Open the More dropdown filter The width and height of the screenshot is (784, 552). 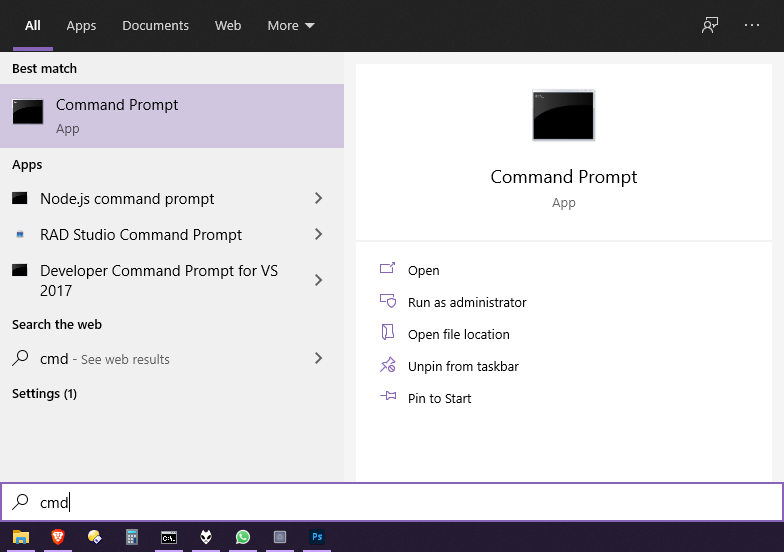point(291,26)
